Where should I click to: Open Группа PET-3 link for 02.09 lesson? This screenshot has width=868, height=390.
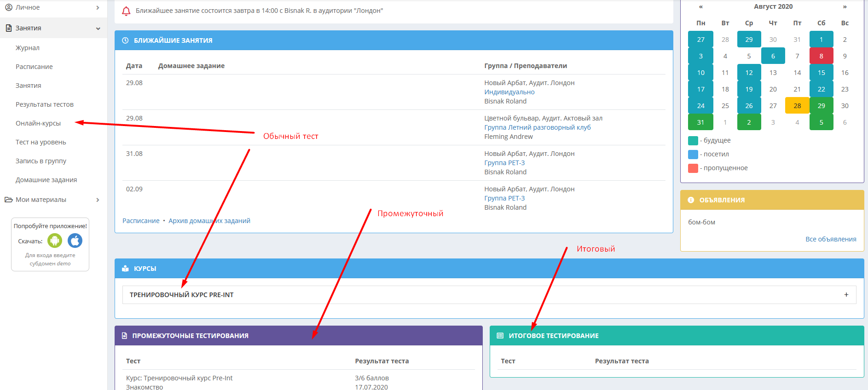[x=504, y=198]
